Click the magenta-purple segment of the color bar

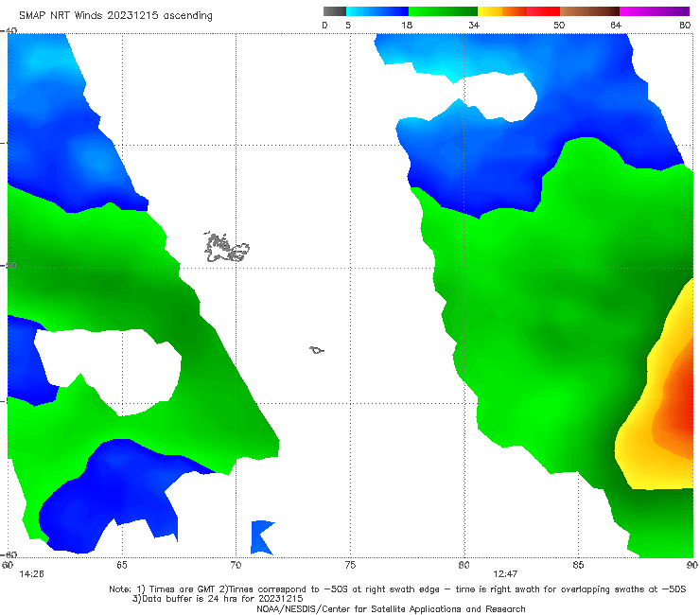(655, 11)
